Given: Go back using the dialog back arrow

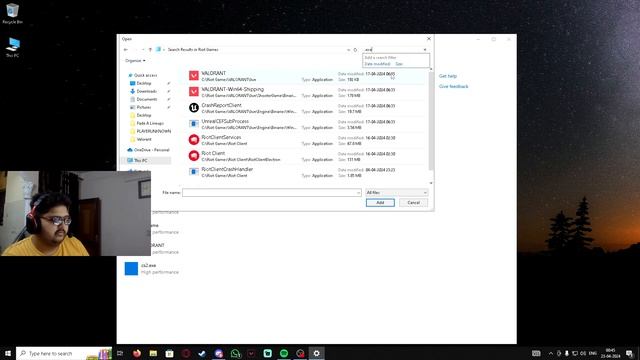Looking at the screenshot, I should [126, 49].
